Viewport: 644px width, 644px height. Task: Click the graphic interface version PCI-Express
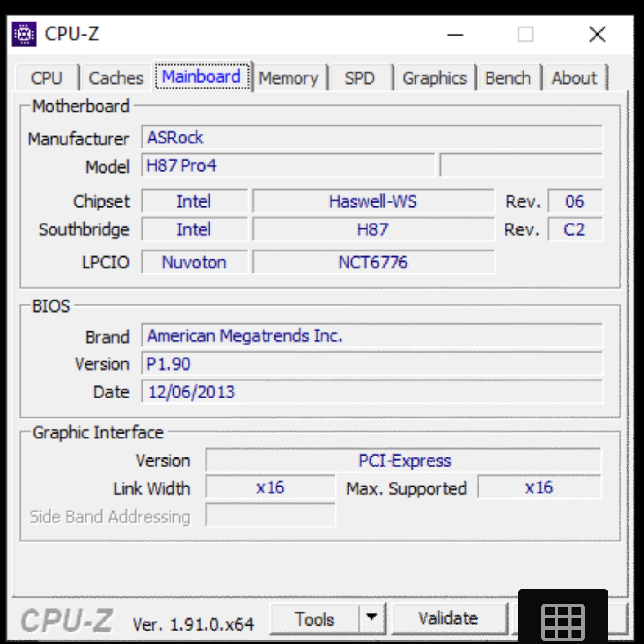click(x=403, y=460)
